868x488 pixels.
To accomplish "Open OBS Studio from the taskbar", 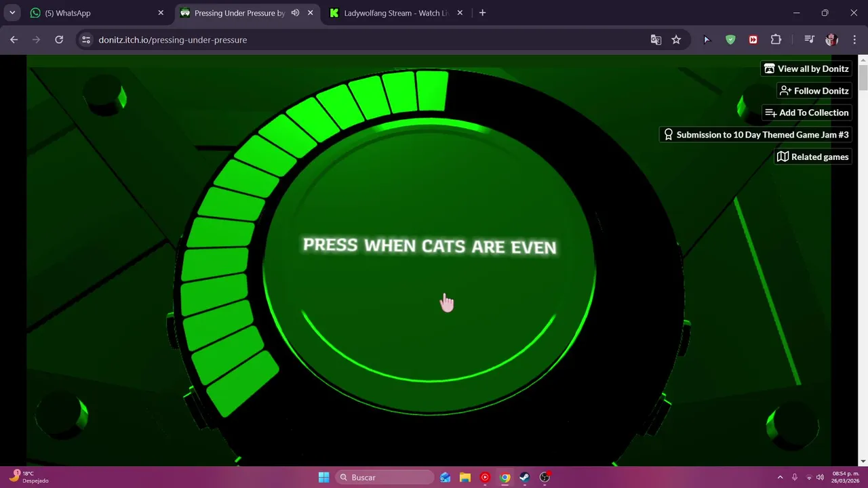I will click(545, 477).
